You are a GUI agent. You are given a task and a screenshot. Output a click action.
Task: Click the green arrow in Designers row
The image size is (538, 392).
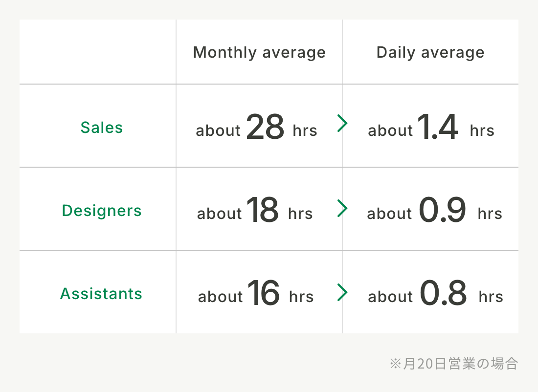pyautogui.click(x=342, y=208)
